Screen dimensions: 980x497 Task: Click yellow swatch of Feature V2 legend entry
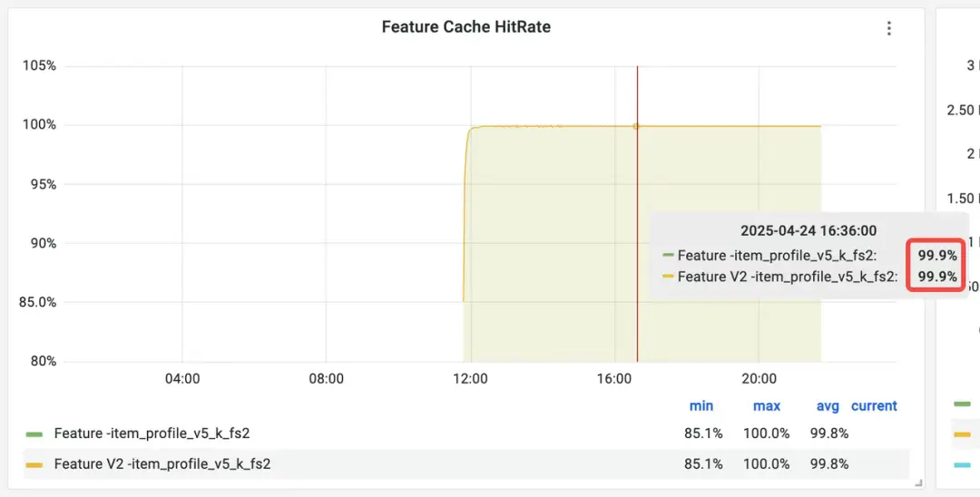coord(34,464)
